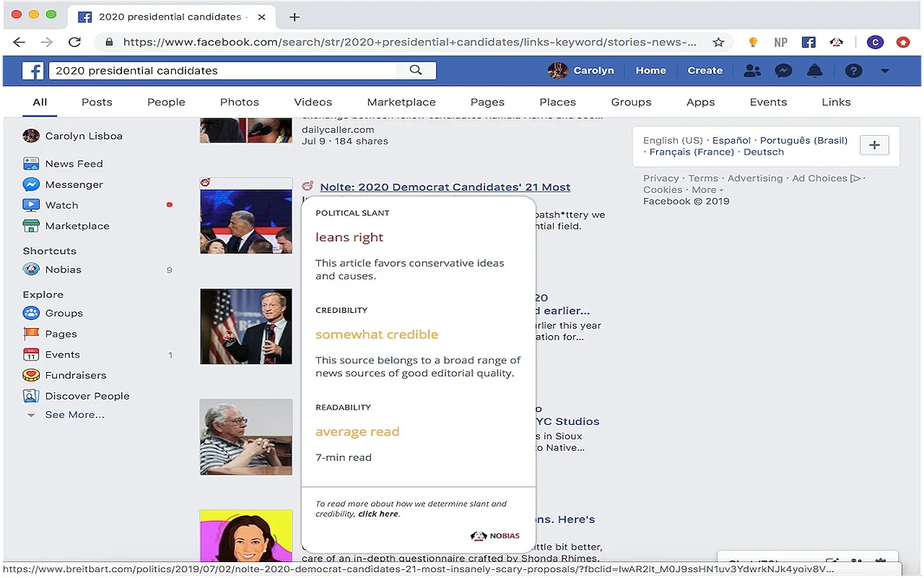Open a new browser tab

tap(295, 17)
